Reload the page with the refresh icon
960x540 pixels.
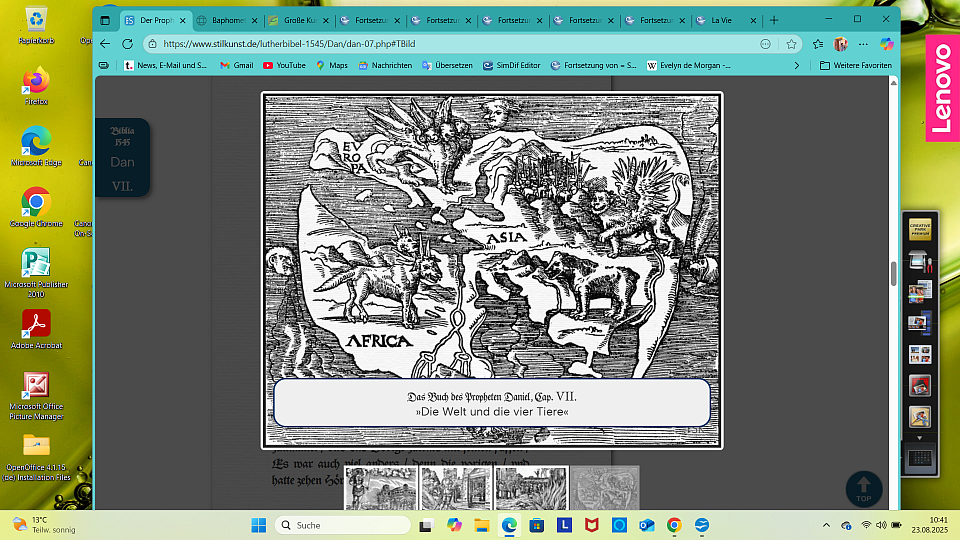tap(127, 44)
